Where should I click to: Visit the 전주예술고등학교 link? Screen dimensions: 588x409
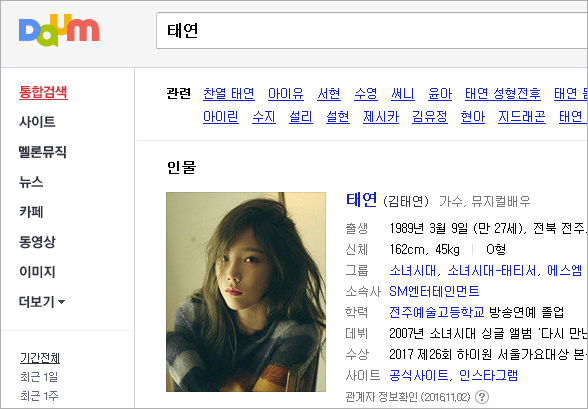(436, 312)
